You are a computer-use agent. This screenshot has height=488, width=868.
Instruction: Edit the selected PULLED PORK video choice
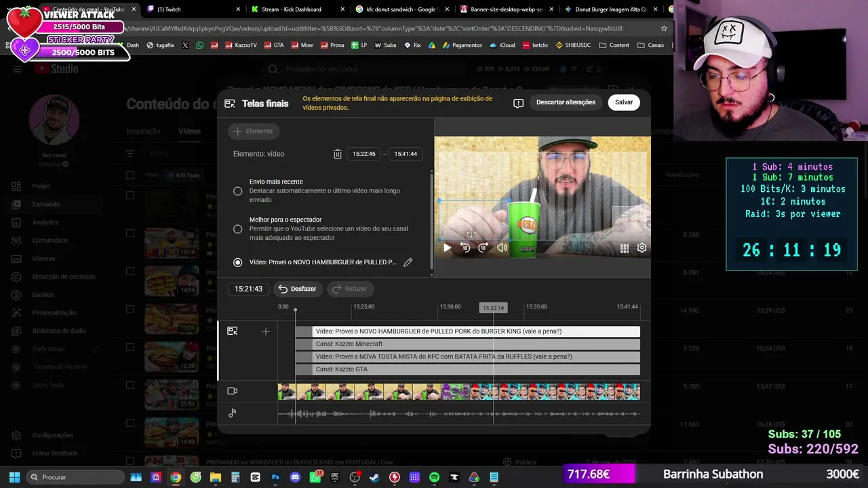click(408, 262)
